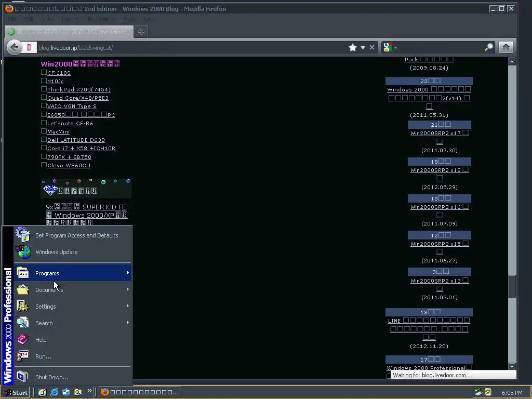This screenshot has height=399, width=532.
Task: Open the Dell LATITUDE D630 link
Action: coord(76,140)
